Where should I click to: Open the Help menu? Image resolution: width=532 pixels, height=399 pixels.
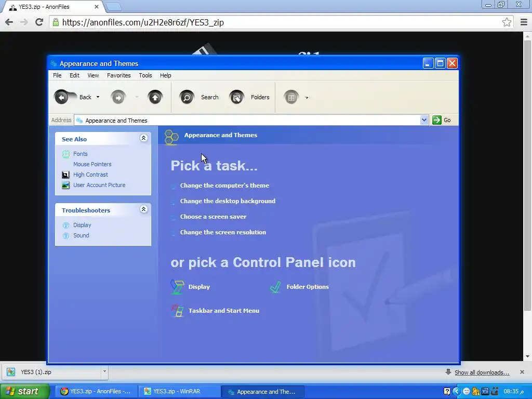coord(166,75)
